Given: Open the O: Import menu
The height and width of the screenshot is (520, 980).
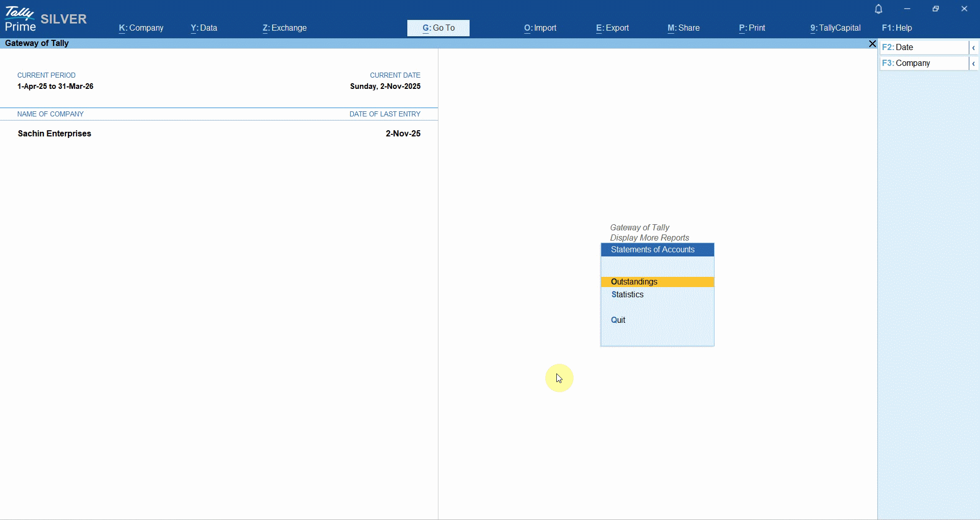Looking at the screenshot, I should click(541, 28).
